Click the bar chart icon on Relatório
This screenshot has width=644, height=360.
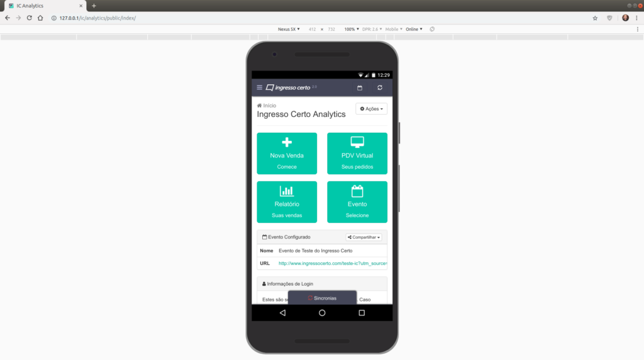[x=287, y=191]
